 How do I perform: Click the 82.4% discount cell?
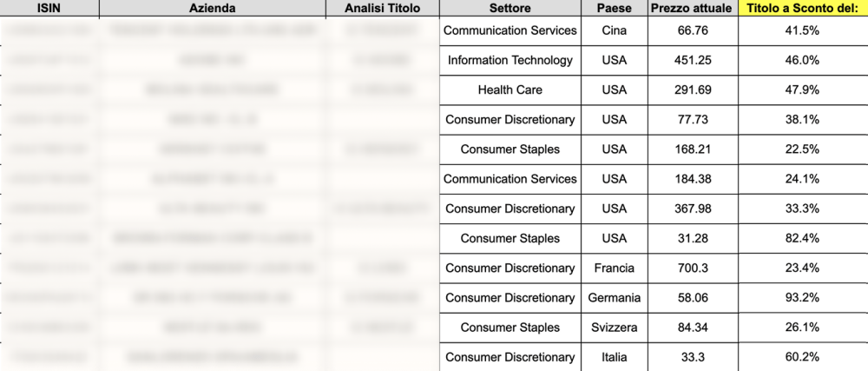pos(802,238)
